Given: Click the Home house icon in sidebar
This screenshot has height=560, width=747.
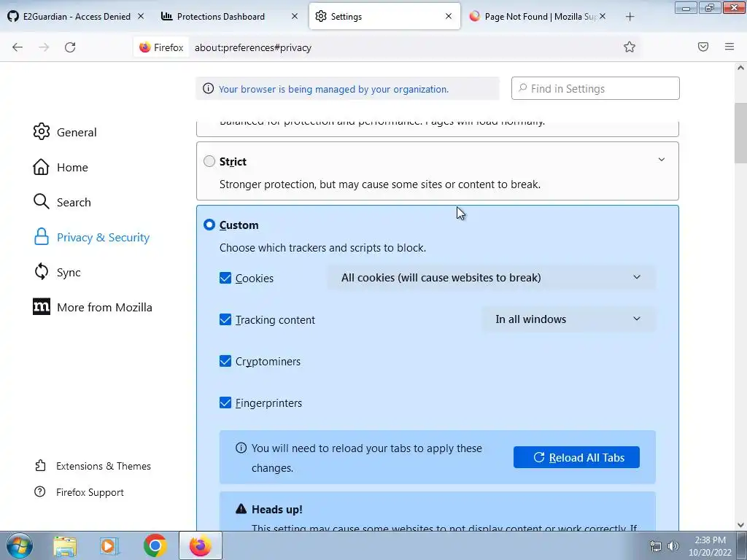Looking at the screenshot, I should pos(41,167).
